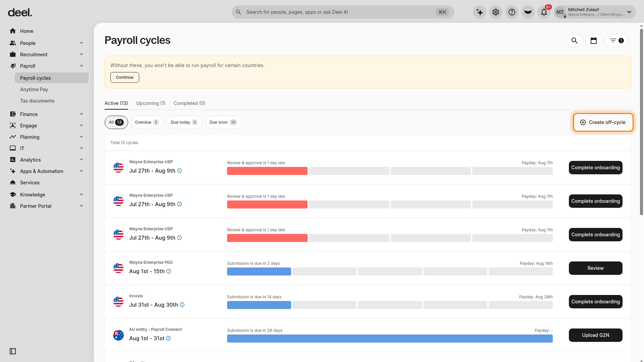Screen dimensions: 644x362
Task: Click the IT laptop icon in sidebar
Action: coord(13,148)
